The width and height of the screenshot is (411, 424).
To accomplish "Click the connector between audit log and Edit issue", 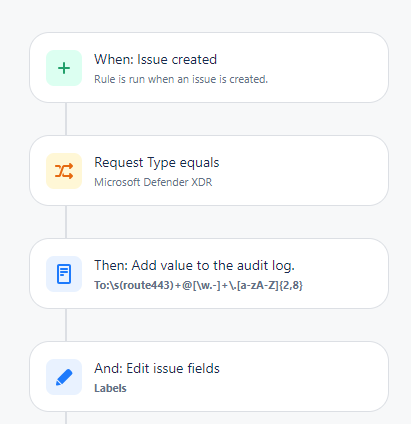I will pyautogui.click(x=66, y=325).
